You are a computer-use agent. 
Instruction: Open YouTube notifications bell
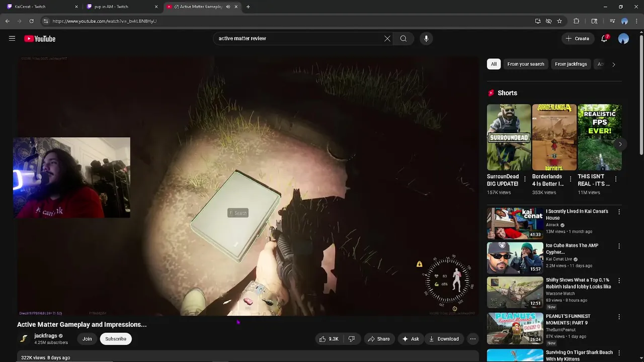pyautogui.click(x=604, y=38)
